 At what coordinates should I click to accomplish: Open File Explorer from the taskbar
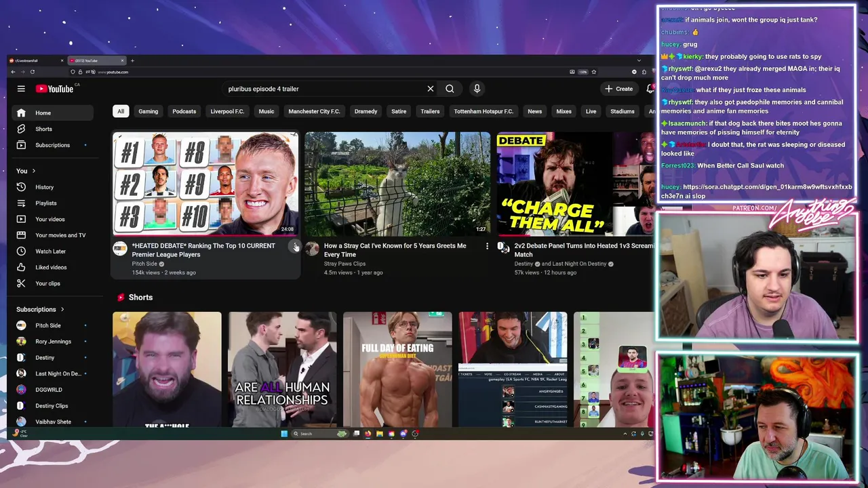[x=380, y=434]
